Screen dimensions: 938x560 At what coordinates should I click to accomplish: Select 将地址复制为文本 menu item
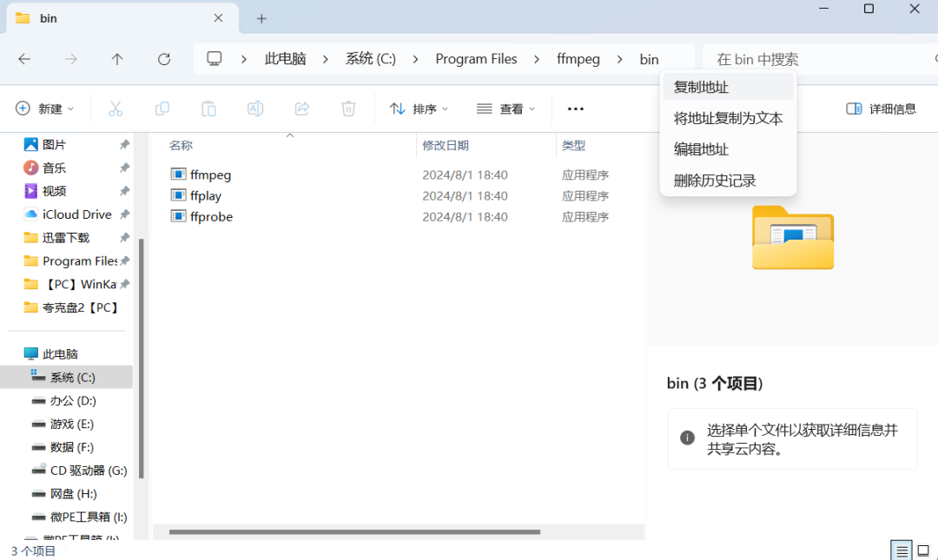click(x=728, y=118)
